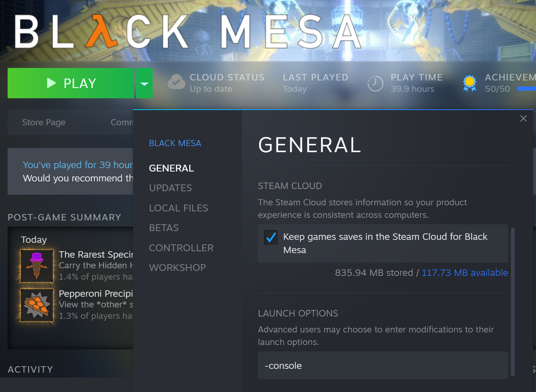Open the dropdown arrow beside Play
This screenshot has width=536, height=392.
point(144,83)
